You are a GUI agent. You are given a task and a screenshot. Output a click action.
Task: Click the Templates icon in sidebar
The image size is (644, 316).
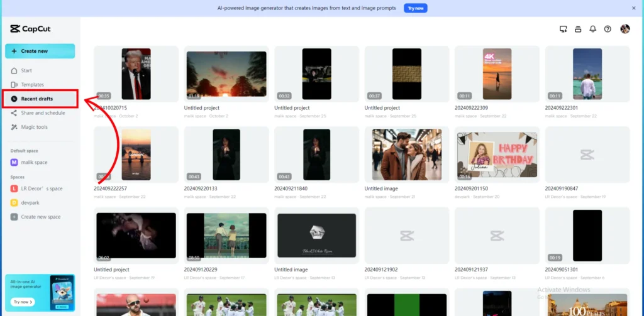pyautogui.click(x=14, y=85)
